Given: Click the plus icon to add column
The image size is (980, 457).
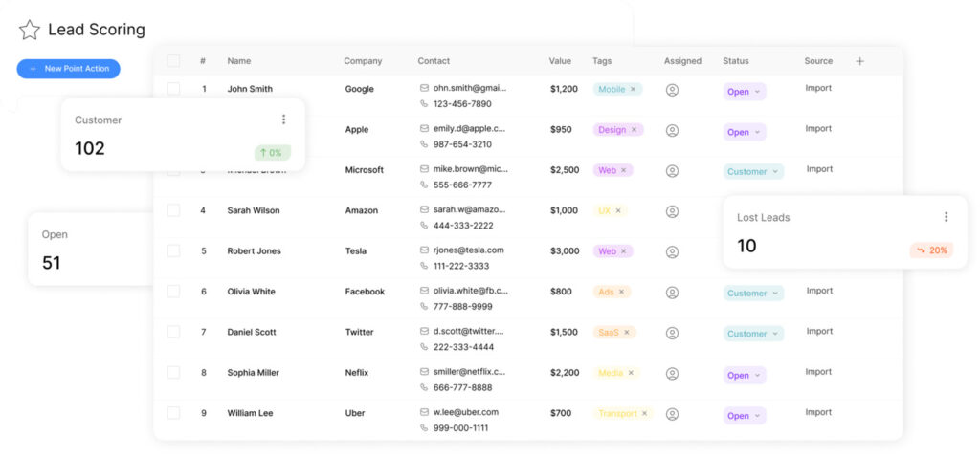Looking at the screenshot, I should (859, 61).
